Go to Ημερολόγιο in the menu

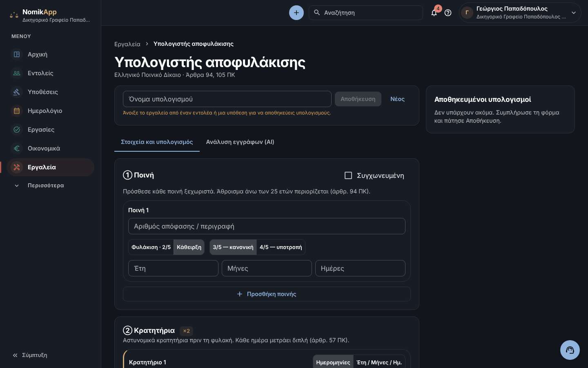pyautogui.click(x=51, y=111)
